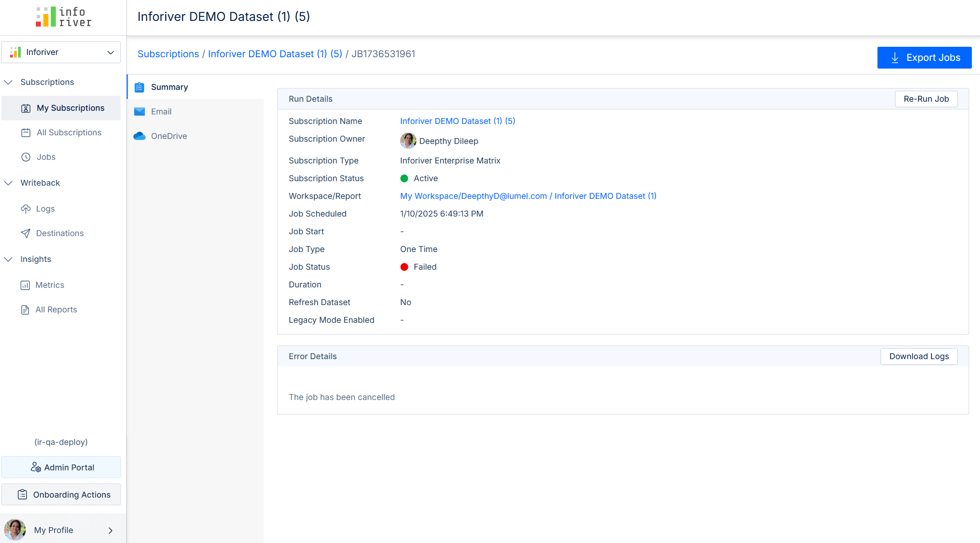This screenshot has height=543, width=980.
Task: Click the Inforiver logo at top left
Action: (x=64, y=17)
